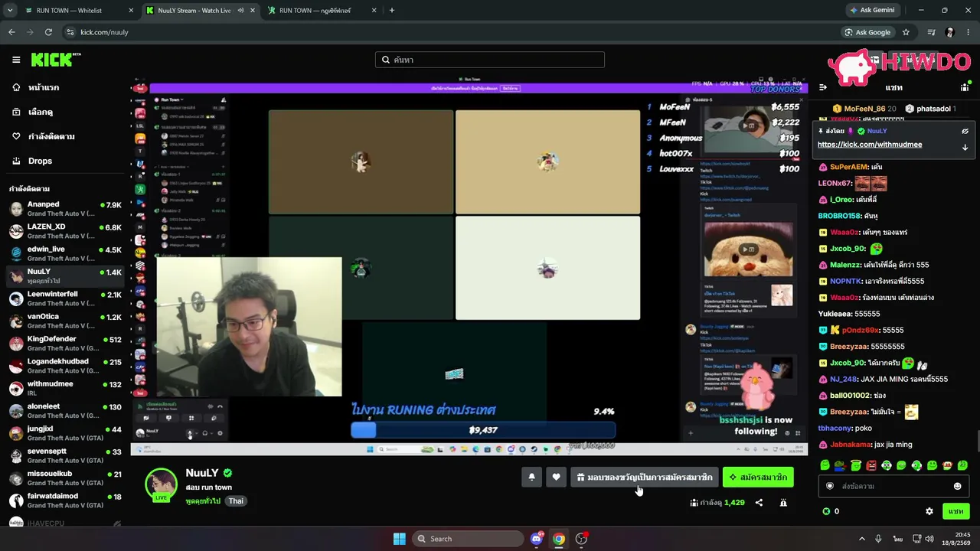Open withmudmee channel in the sidebar
Viewport: 980px width, 551px height.
[65, 388]
